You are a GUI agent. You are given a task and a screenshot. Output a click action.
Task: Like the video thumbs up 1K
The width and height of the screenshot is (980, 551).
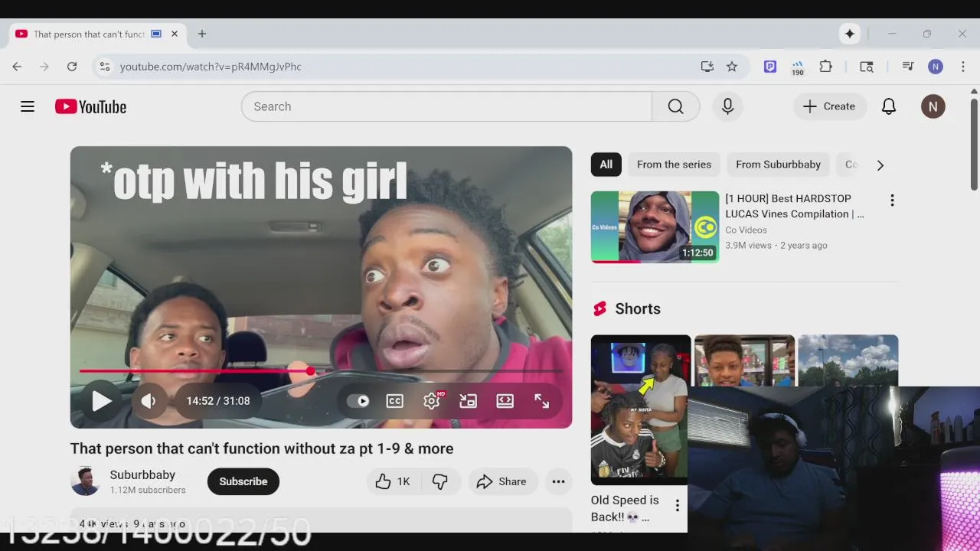[393, 481]
